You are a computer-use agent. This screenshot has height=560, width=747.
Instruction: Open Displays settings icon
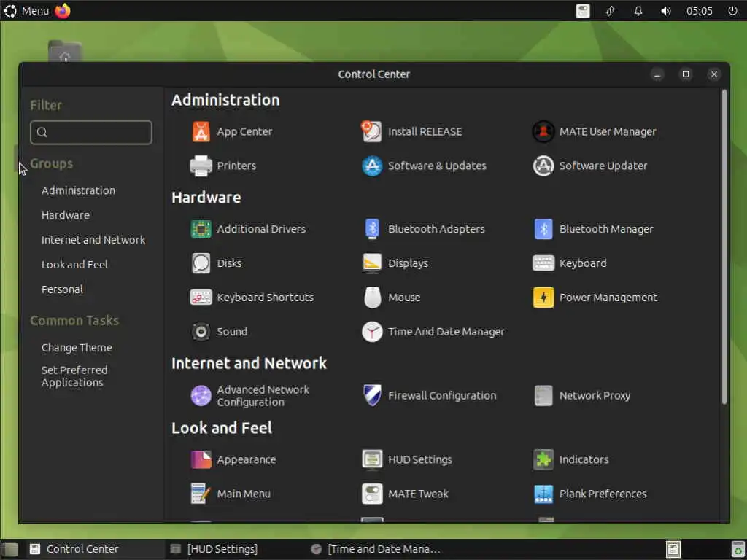[x=371, y=263]
